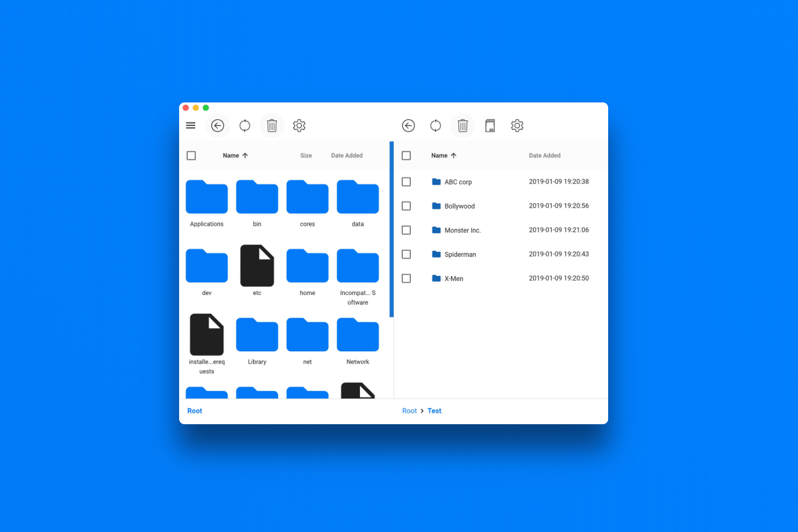Sort right pane by Name column
The height and width of the screenshot is (532, 798).
point(444,156)
